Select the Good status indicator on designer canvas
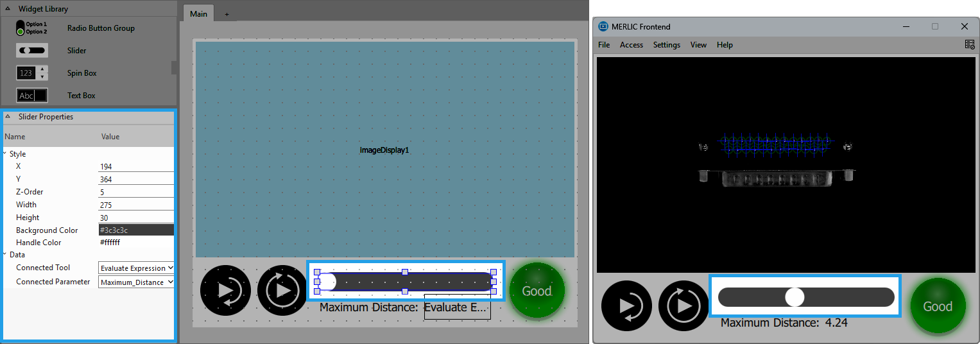This screenshot has width=980, height=344. 537,291
